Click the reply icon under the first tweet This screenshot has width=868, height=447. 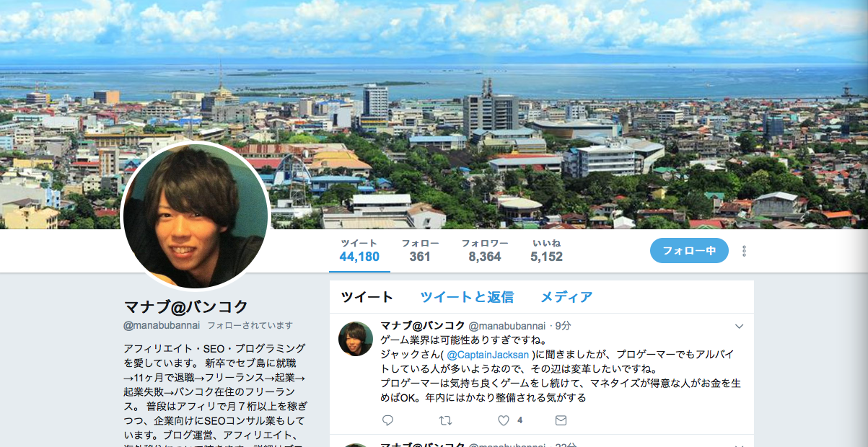[387, 420]
